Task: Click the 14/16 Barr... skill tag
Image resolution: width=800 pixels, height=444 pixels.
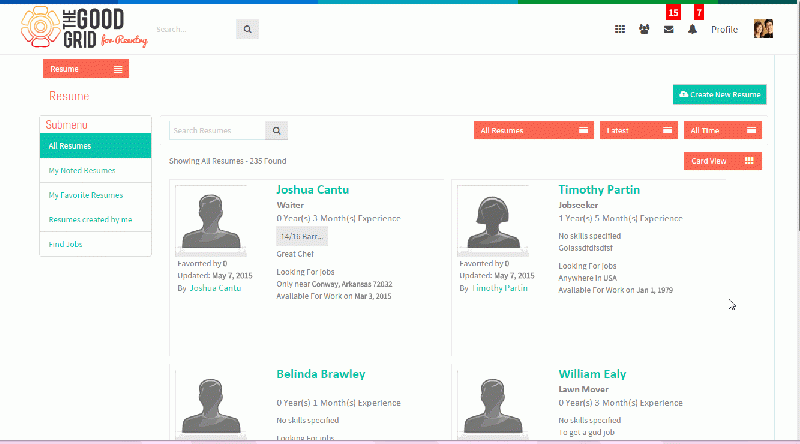Action: tap(302, 237)
